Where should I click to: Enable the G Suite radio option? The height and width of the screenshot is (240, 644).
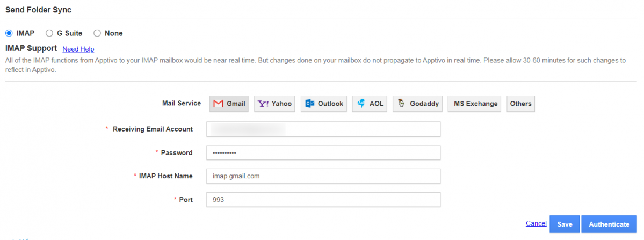tap(49, 33)
